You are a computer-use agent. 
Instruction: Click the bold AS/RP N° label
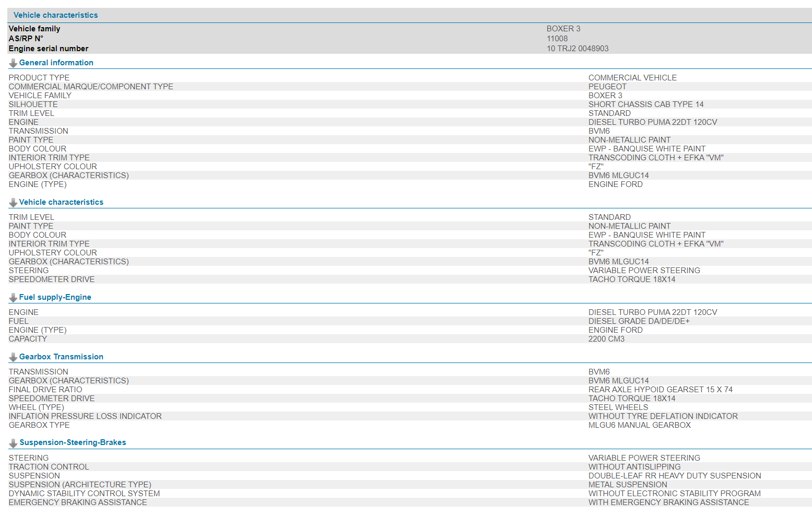click(x=26, y=39)
